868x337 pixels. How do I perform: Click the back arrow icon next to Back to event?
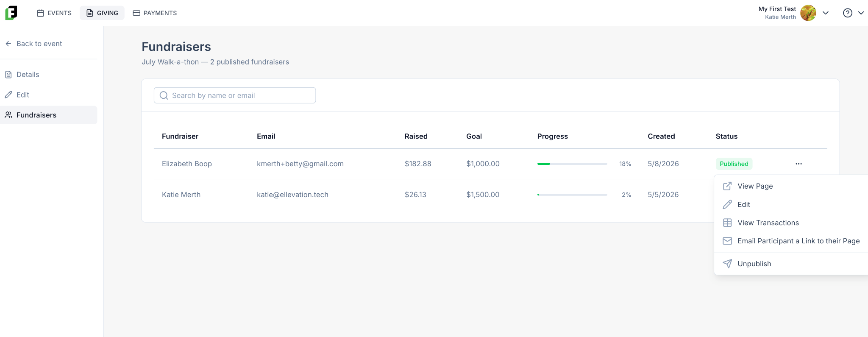8,44
